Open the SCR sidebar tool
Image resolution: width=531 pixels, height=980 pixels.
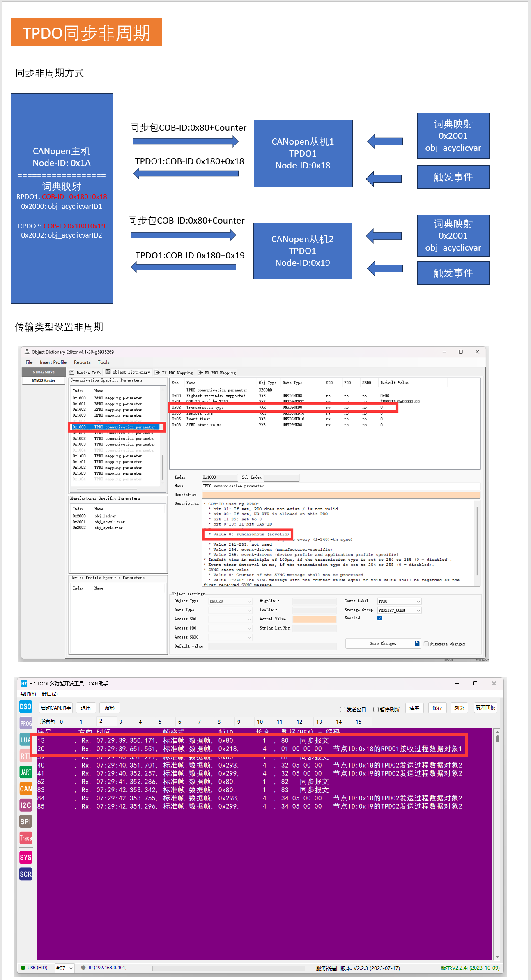(x=25, y=874)
